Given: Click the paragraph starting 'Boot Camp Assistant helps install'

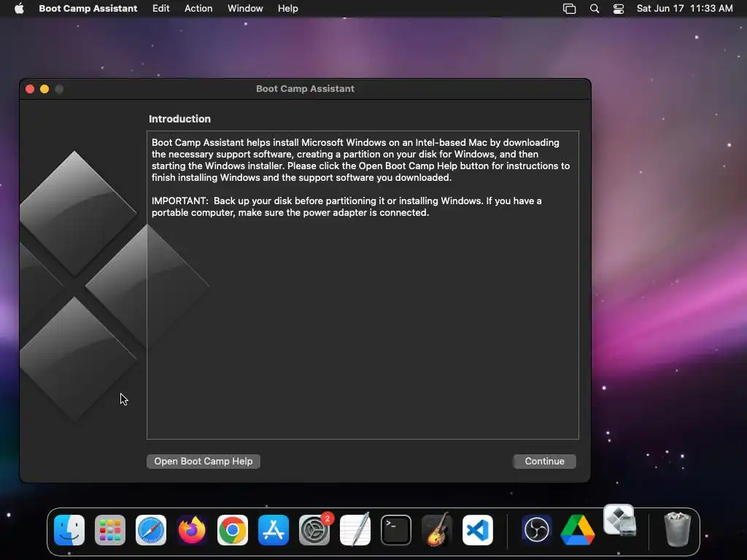Looking at the screenshot, I should (x=360, y=160).
